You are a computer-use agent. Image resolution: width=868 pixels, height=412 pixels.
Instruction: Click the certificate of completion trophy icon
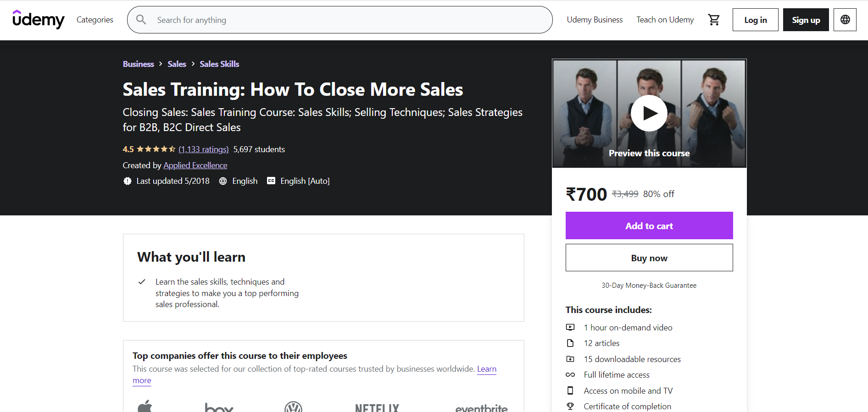coord(570,406)
